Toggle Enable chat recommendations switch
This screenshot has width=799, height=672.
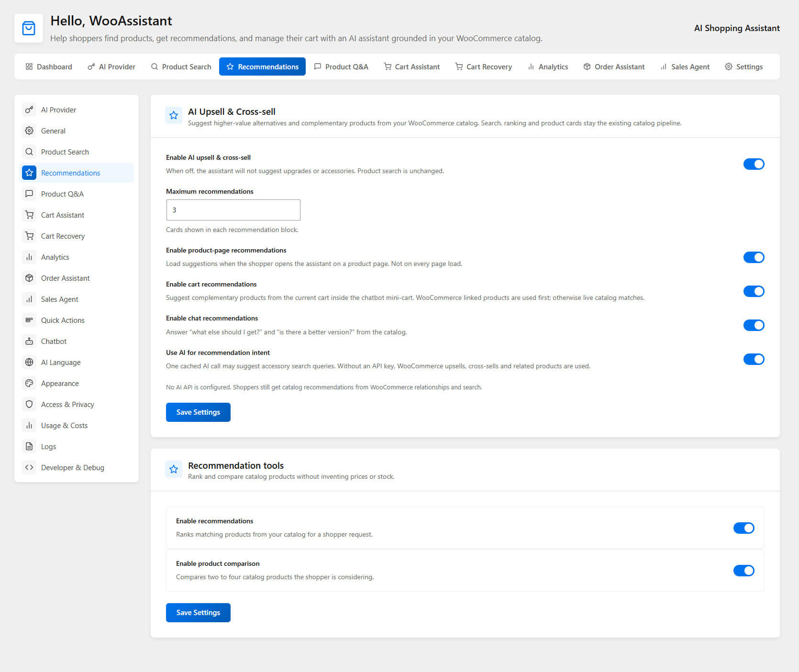754,325
